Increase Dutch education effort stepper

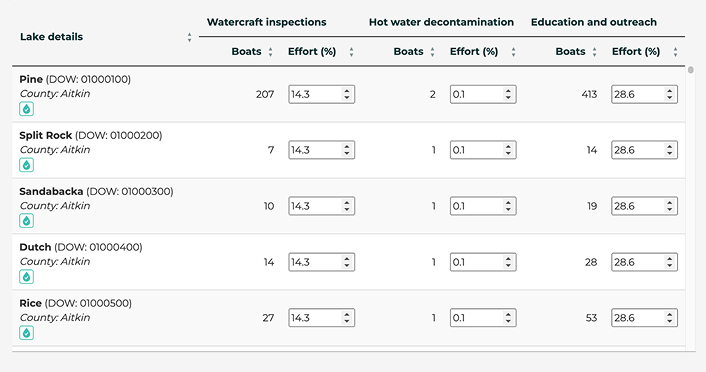pos(670,259)
